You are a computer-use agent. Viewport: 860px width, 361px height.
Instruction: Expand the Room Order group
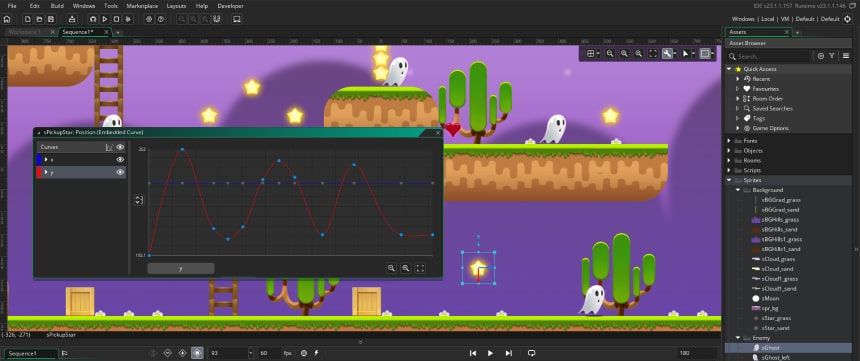point(738,99)
